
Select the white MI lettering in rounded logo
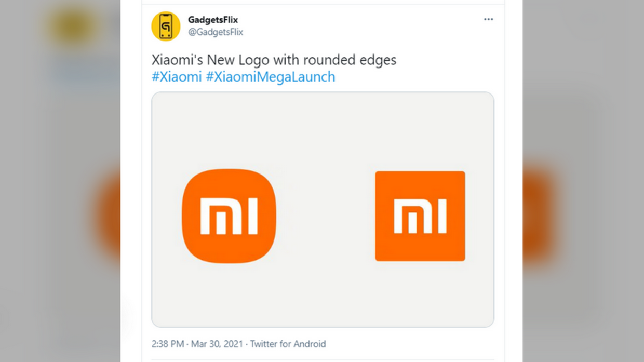(x=229, y=216)
